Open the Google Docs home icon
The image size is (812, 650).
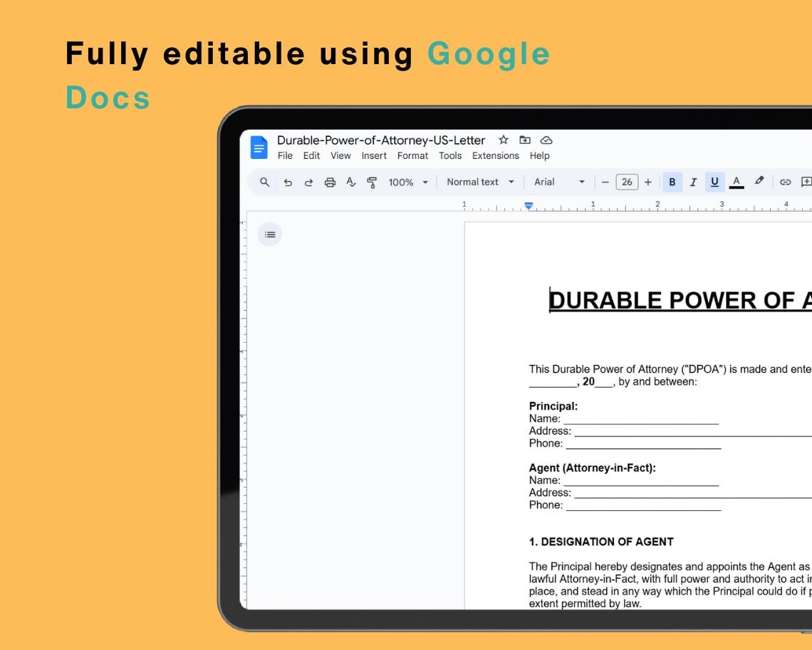[259, 148]
